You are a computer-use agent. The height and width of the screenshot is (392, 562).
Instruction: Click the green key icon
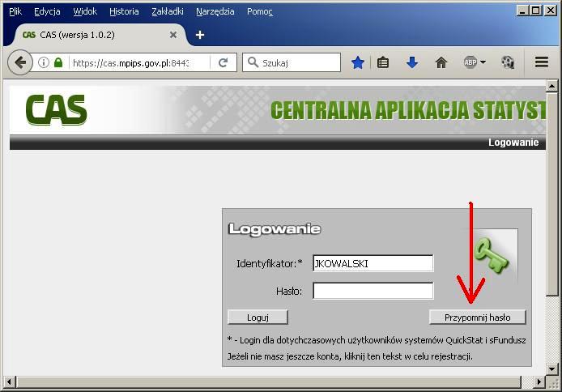pyautogui.click(x=492, y=256)
